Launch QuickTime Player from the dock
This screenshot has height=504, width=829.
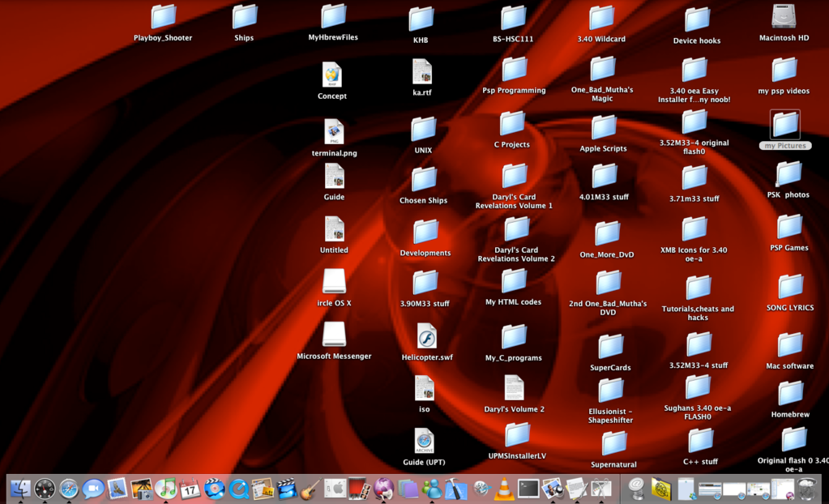239,489
